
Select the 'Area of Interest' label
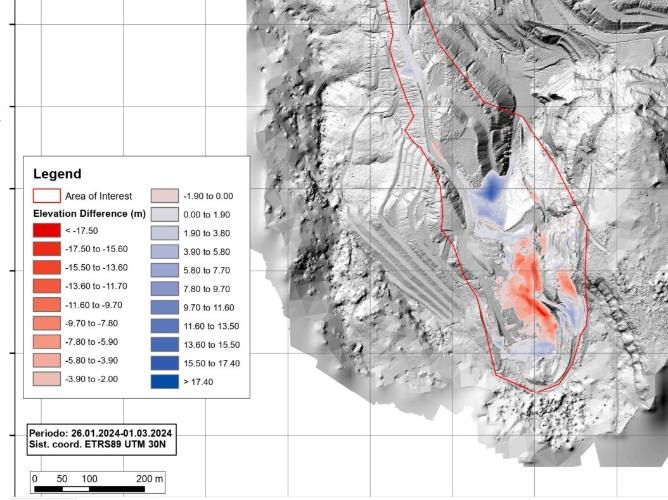(x=98, y=196)
